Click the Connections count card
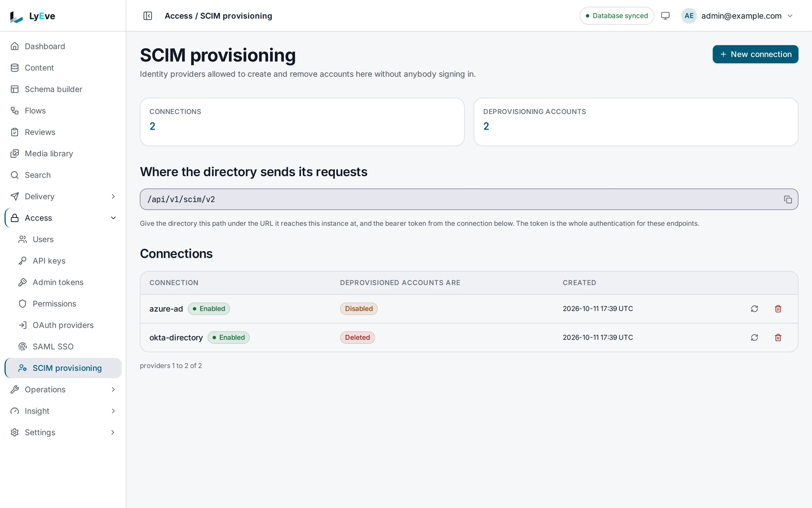 [x=302, y=122]
